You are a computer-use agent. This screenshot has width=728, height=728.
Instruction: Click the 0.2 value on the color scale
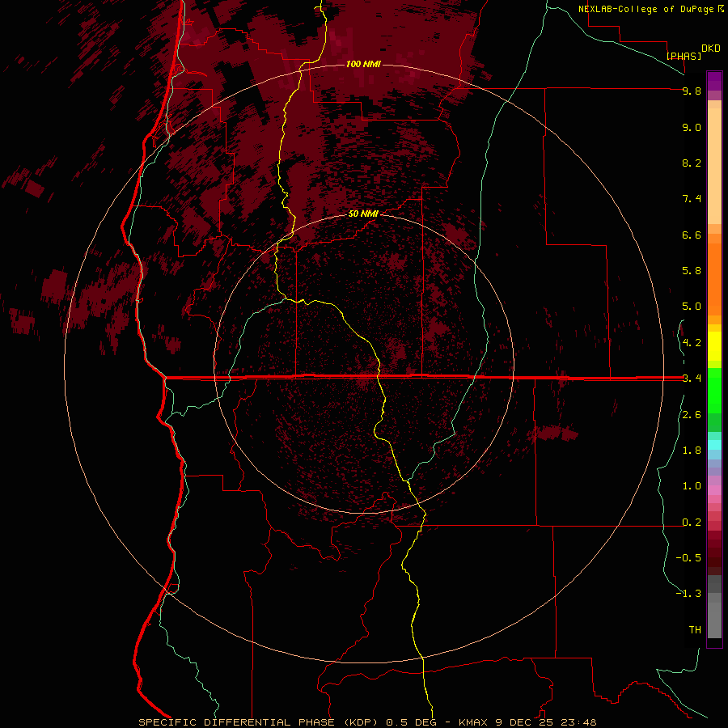point(692,523)
